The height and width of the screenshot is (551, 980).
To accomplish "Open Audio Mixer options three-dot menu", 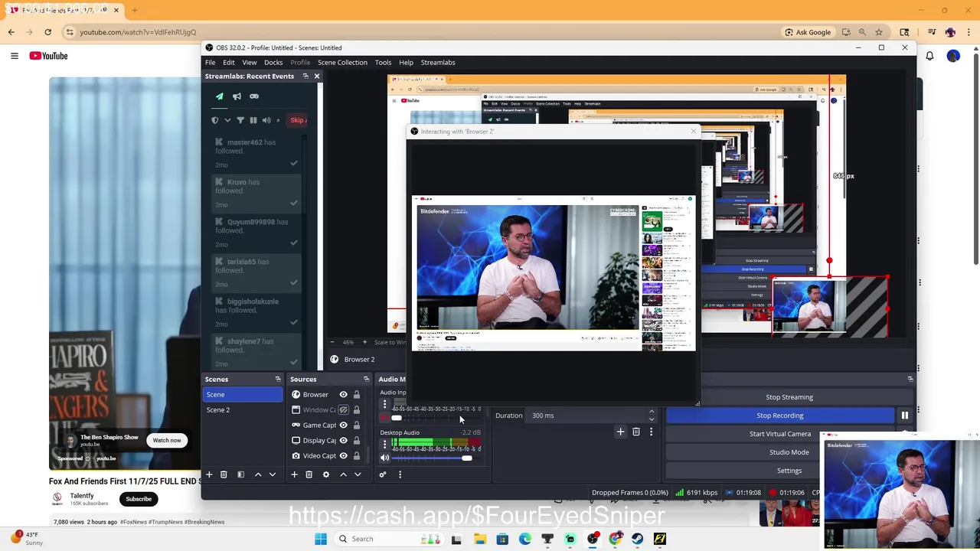I will (400, 474).
